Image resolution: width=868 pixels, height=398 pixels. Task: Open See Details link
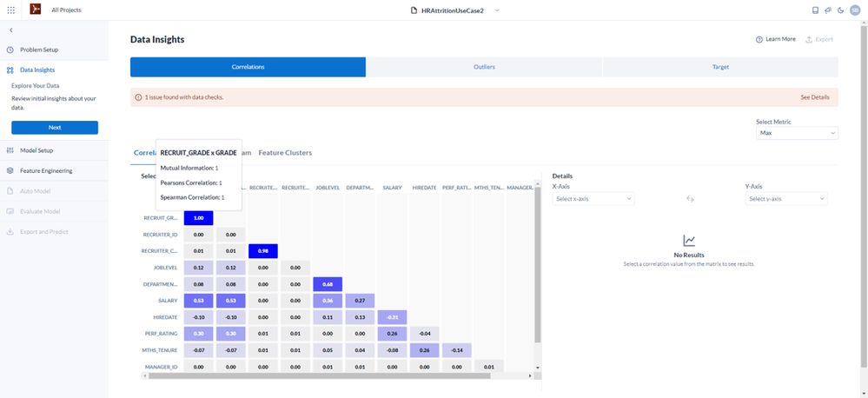[x=815, y=97]
